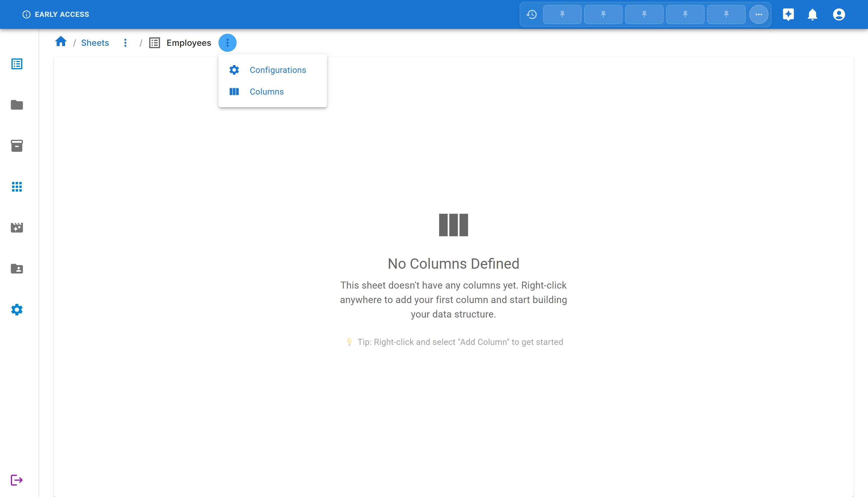
Task: Open notifications bell
Action: click(x=812, y=14)
